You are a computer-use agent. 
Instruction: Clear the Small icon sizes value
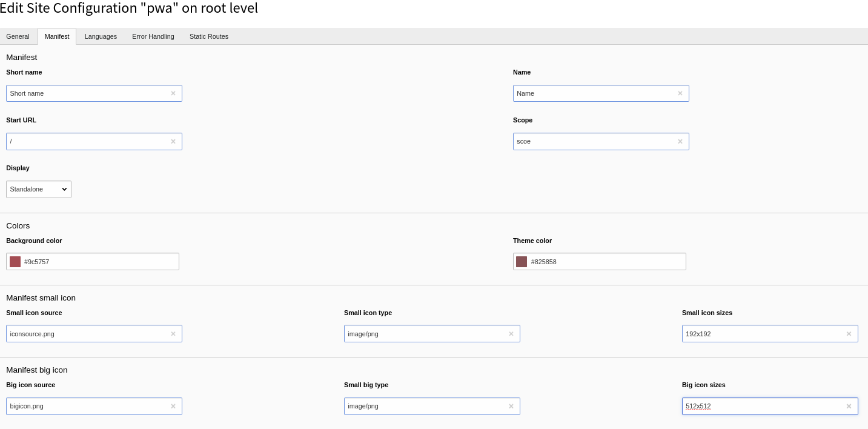tap(849, 333)
